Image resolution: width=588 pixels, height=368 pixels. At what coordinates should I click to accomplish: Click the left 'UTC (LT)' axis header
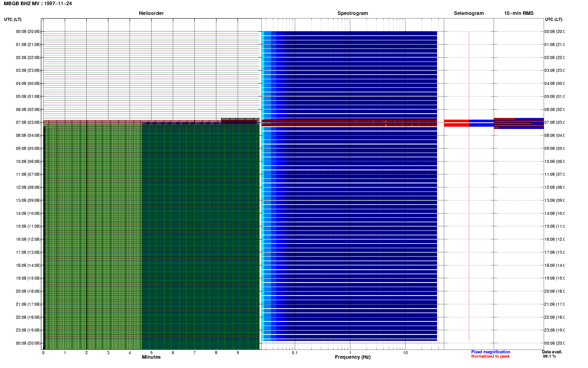(x=13, y=19)
